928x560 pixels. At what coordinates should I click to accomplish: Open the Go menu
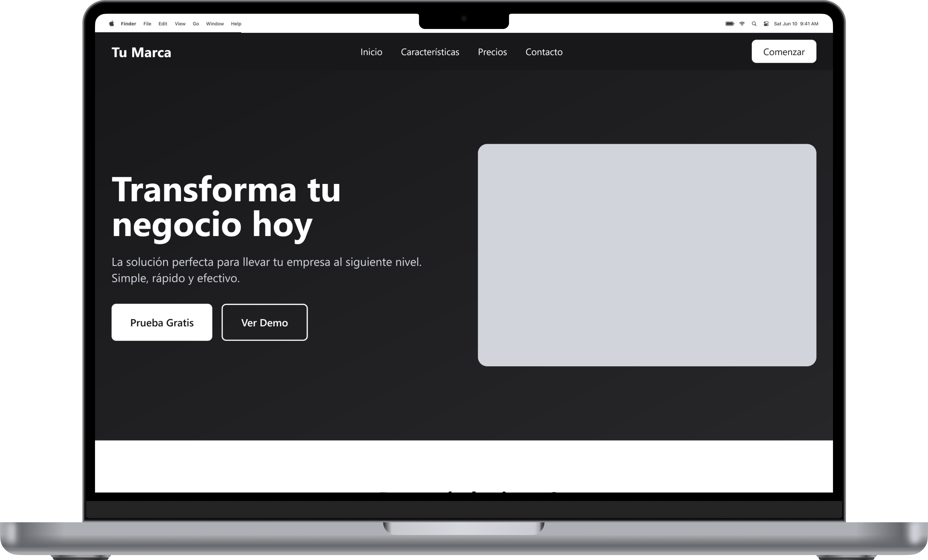pos(196,24)
